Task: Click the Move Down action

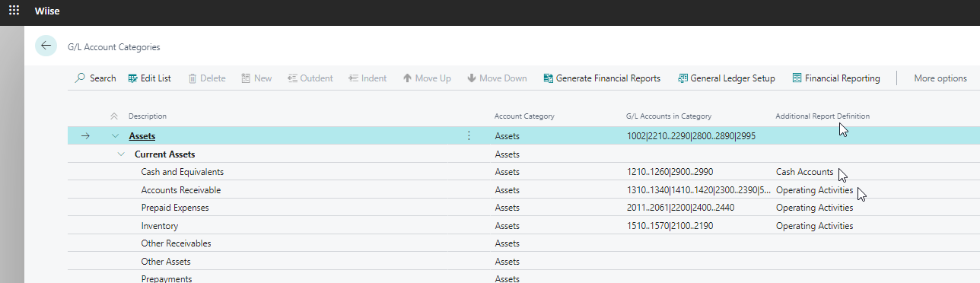Action: coord(497,78)
